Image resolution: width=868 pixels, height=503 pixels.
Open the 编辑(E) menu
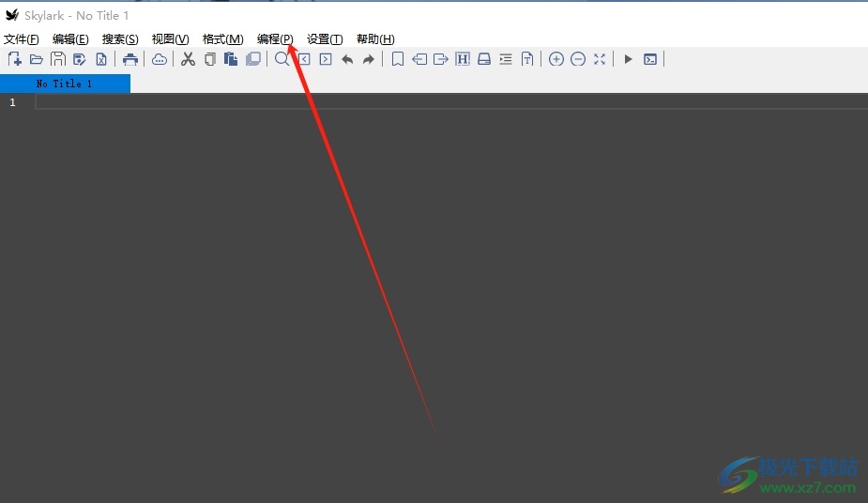tap(70, 39)
